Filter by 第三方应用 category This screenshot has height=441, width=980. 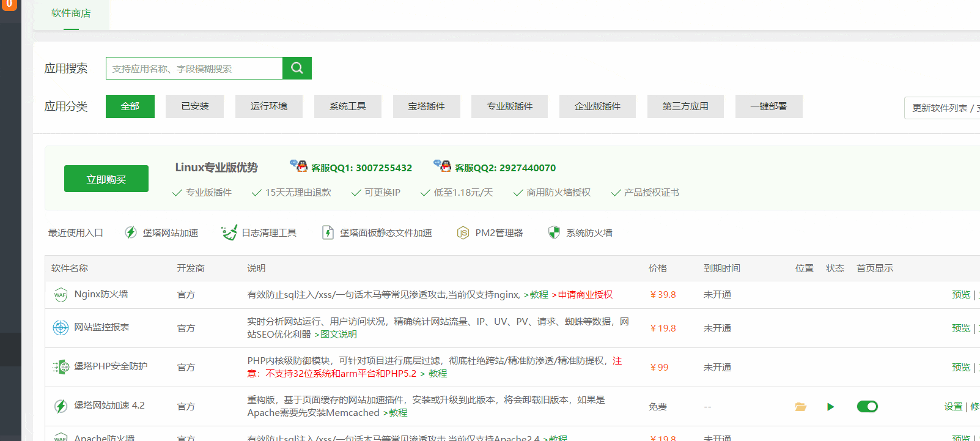pos(686,106)
